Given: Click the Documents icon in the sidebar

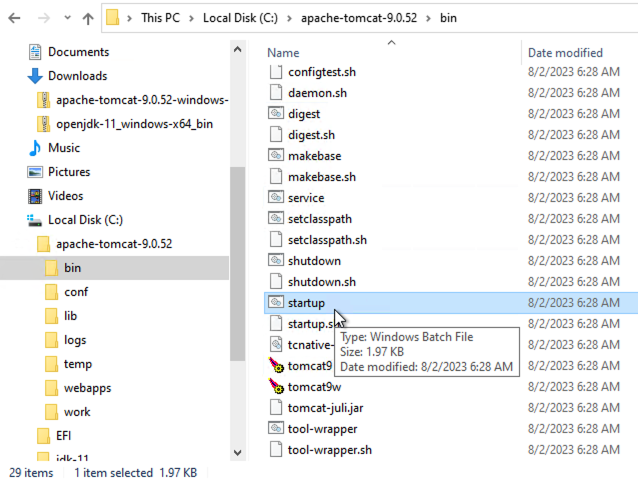Looking at the screenshot, I should pos(35,52).
